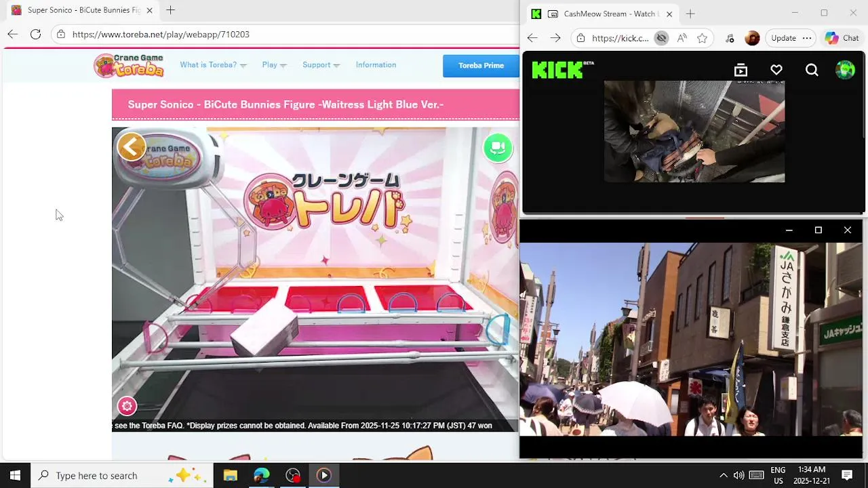Activate Read aloud icon in Kick address bar
Screen dimensions: 868x488
coord(682,38)
